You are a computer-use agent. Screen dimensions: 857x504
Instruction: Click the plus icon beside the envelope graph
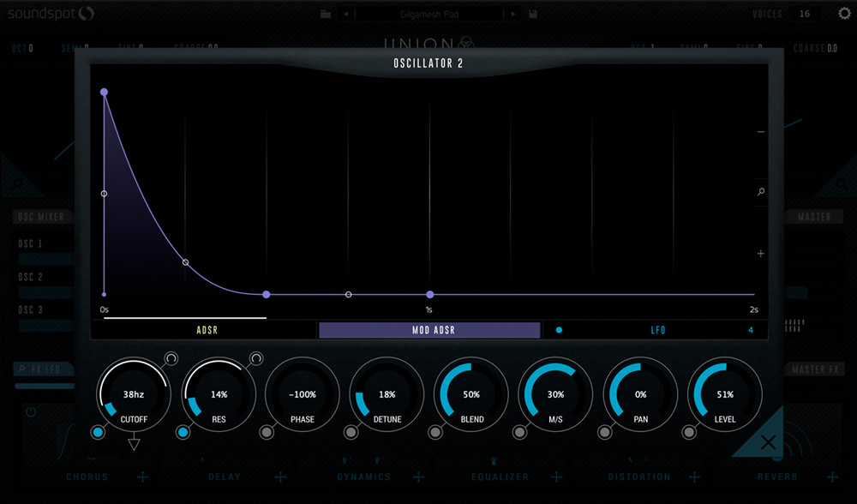[x=761, y=254]
